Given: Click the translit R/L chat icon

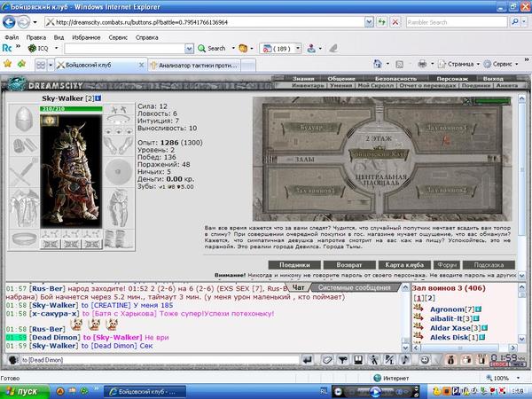Looking at the screenshot, I should (x=389, y=360).
